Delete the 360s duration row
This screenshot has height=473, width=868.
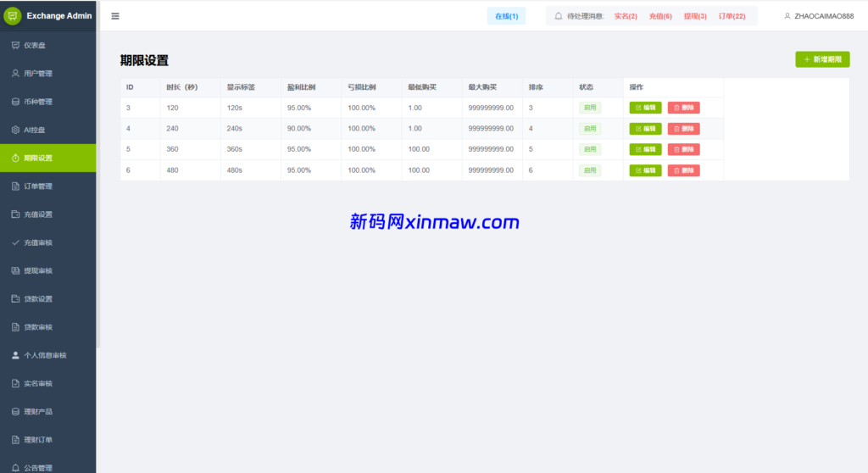[684, 149]
